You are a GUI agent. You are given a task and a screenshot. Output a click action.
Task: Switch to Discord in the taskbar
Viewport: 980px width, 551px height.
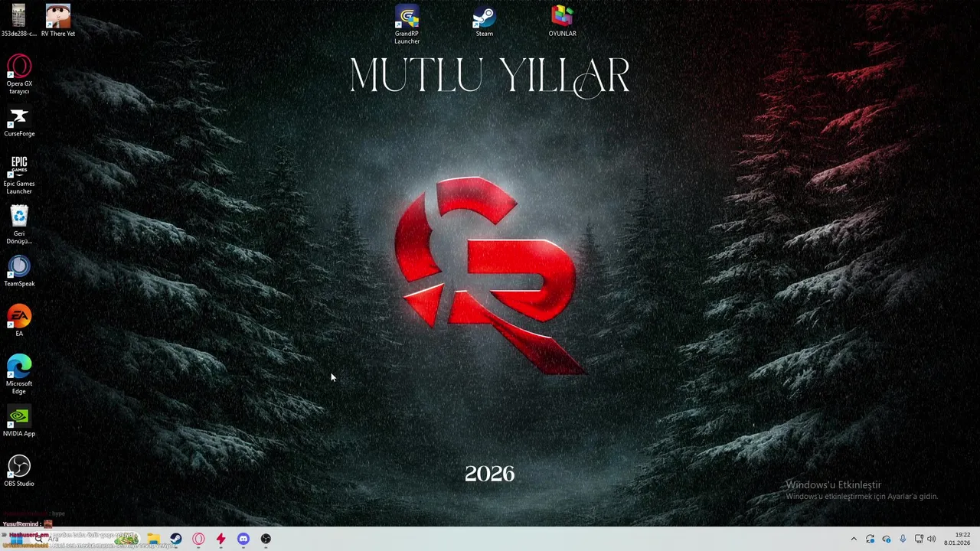point(243,539)
